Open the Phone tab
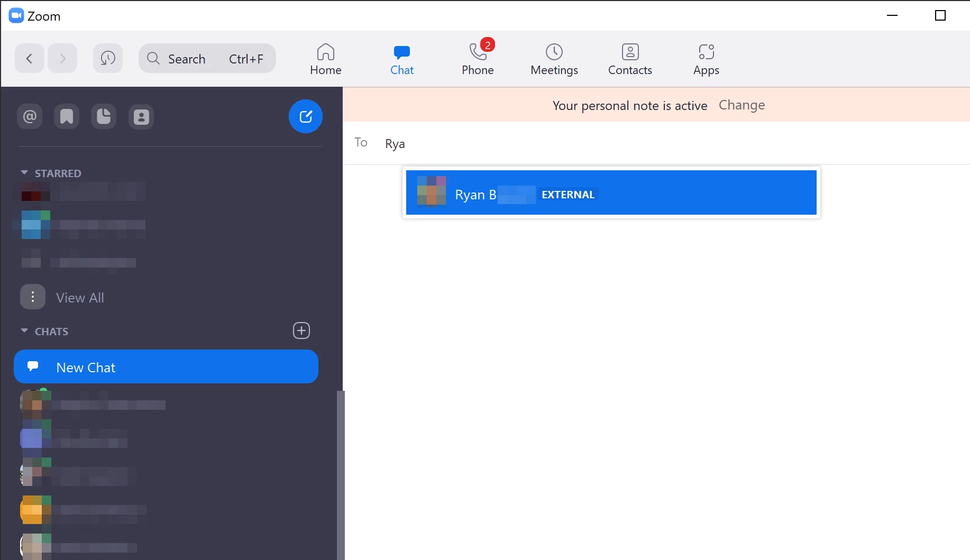Image resolution: width=970 pixels, height=560 pixels. [x=478, y=59]
